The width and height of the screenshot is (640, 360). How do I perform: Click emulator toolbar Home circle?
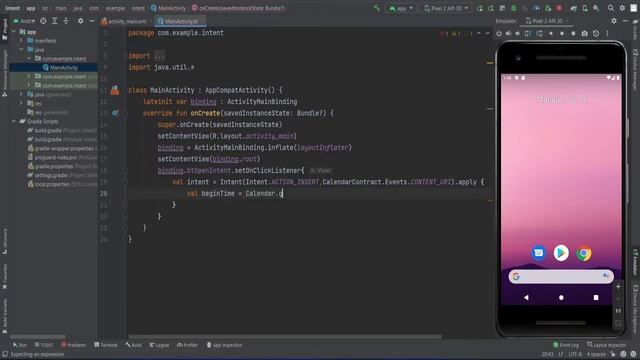[x=562, y=33]
